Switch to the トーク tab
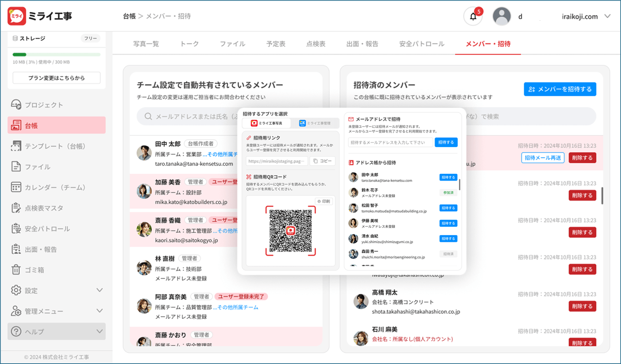This screenshot has height=364, width=621. tap(189, 44)
